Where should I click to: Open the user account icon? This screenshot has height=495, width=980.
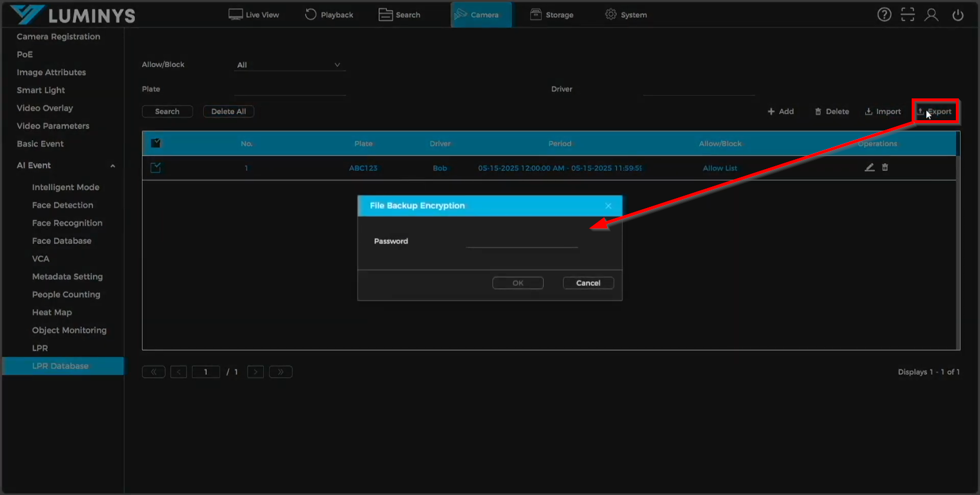[x=931, y=15]
